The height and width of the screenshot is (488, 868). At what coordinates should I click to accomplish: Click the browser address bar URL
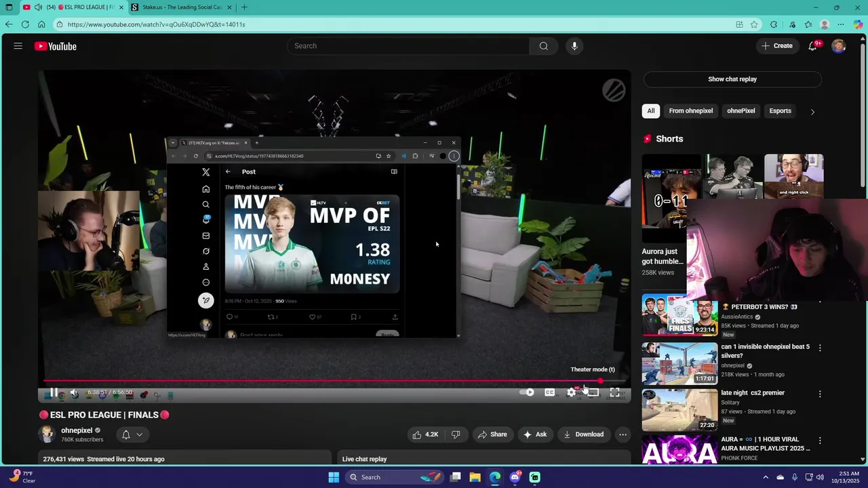pos(156,24)
